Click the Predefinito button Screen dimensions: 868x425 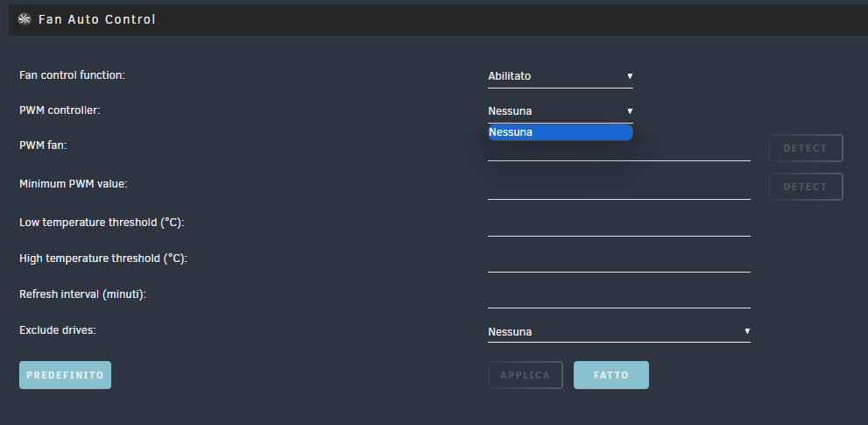coord(66,375)
